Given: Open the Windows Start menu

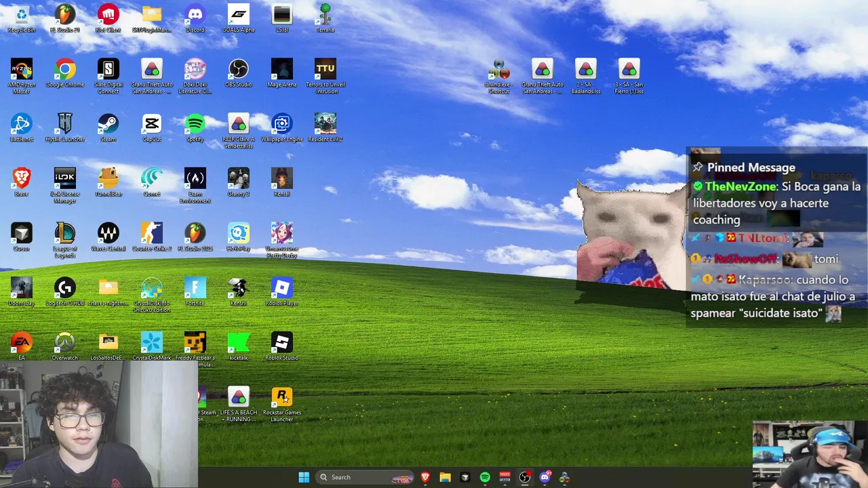Looking at the screenshot, I should 304,477.
